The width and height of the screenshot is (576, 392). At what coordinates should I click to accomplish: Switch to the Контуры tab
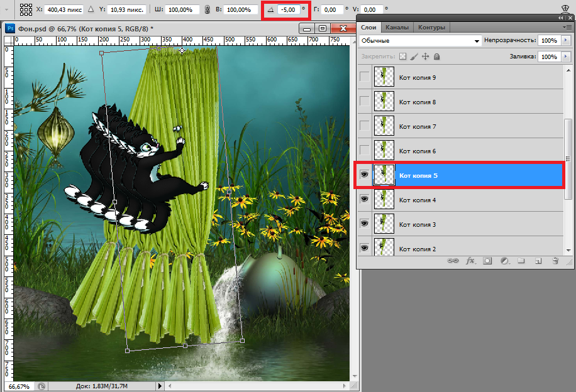[432, 27]
